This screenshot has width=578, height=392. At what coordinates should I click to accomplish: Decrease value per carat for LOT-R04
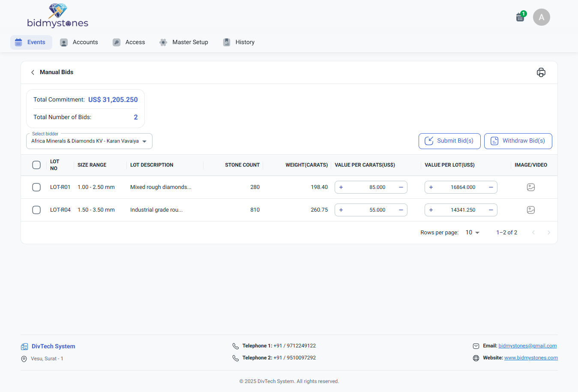(x=401, y=210)
